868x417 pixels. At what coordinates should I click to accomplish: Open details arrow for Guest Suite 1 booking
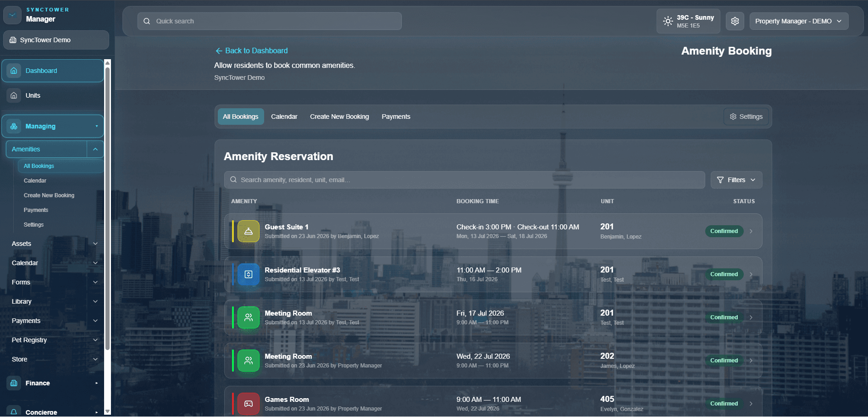751,231
